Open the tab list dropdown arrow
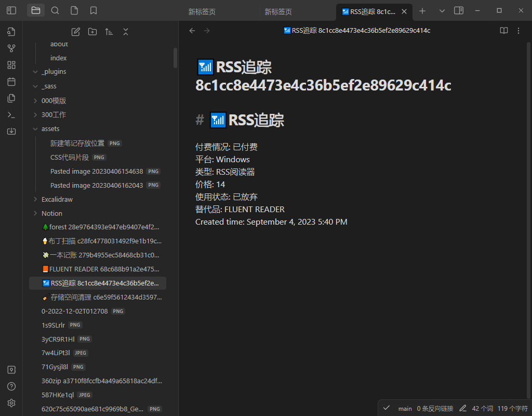Screen dimensions: 532x416 tap(442, 11)
